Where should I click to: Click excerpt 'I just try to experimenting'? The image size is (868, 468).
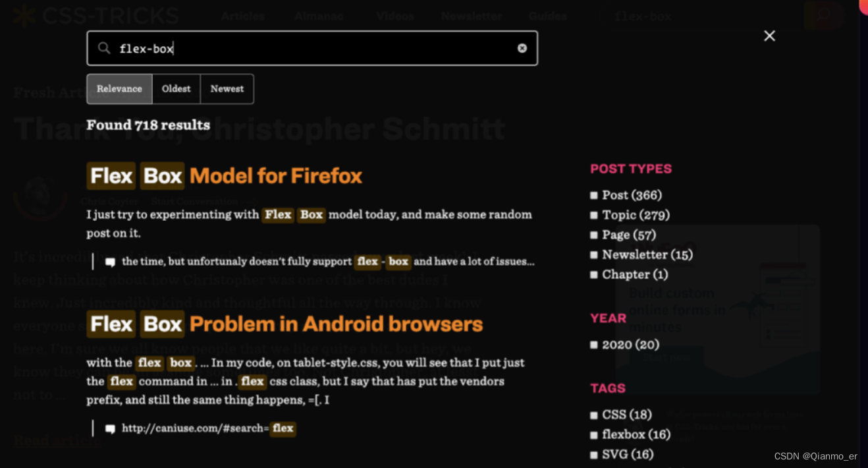point(309,223)
